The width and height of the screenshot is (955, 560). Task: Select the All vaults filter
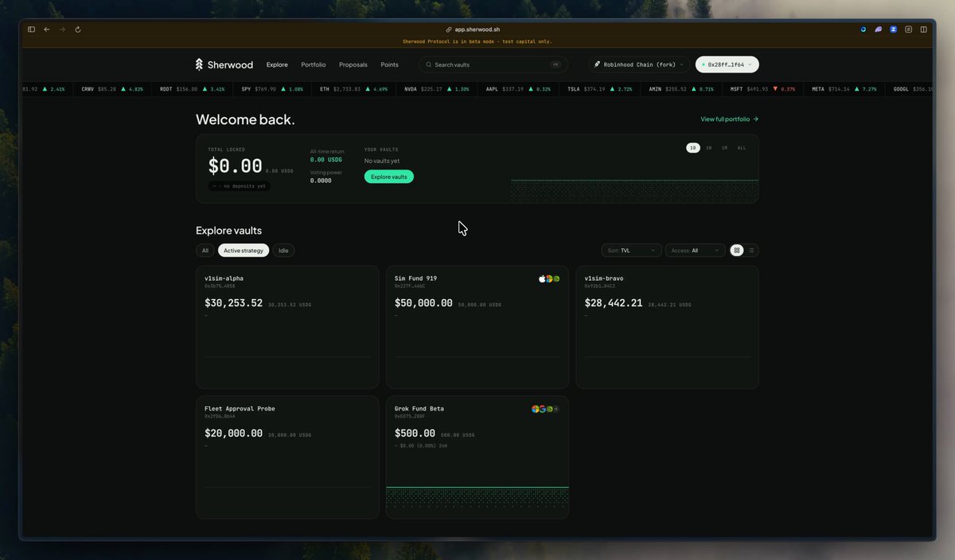pos(205,251)
